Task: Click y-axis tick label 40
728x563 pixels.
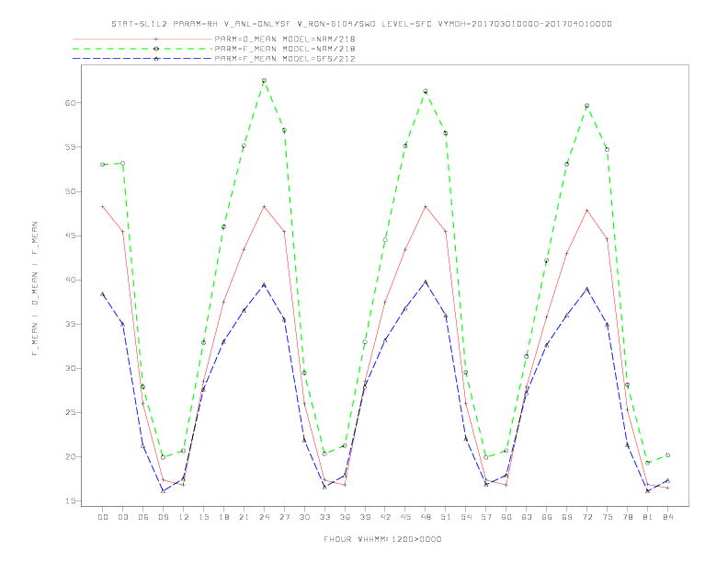Action: (70, 280)
